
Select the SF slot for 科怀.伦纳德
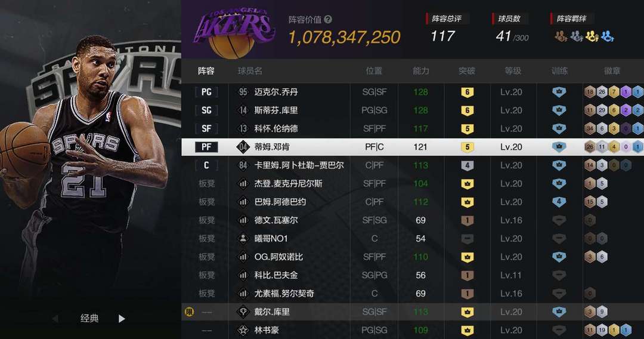tap(206, 128)
